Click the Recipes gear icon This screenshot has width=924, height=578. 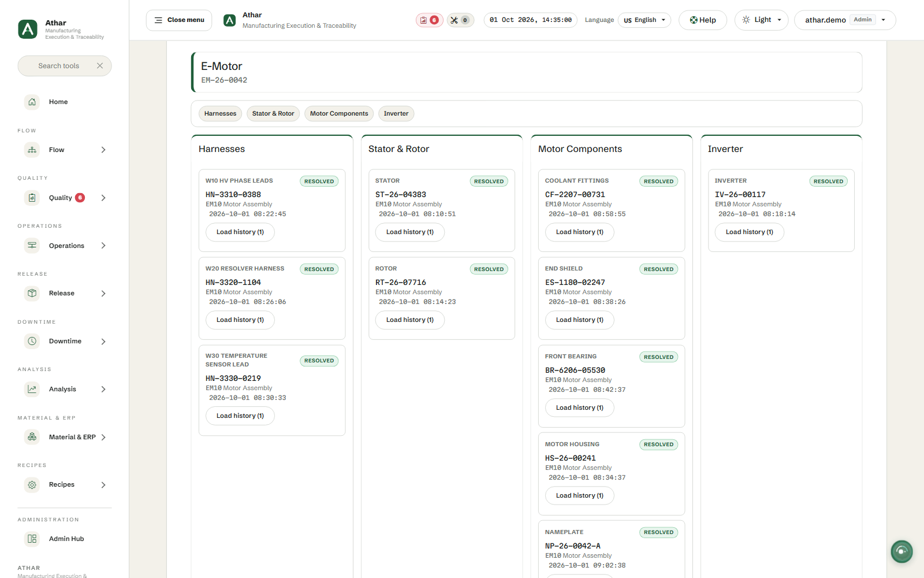click(32, 484)
